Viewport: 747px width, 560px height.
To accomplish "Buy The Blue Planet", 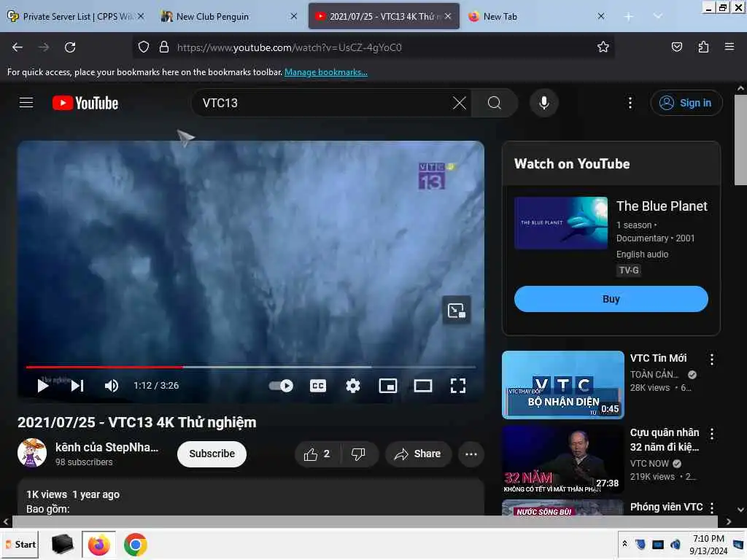I will (x=611, y=299).
